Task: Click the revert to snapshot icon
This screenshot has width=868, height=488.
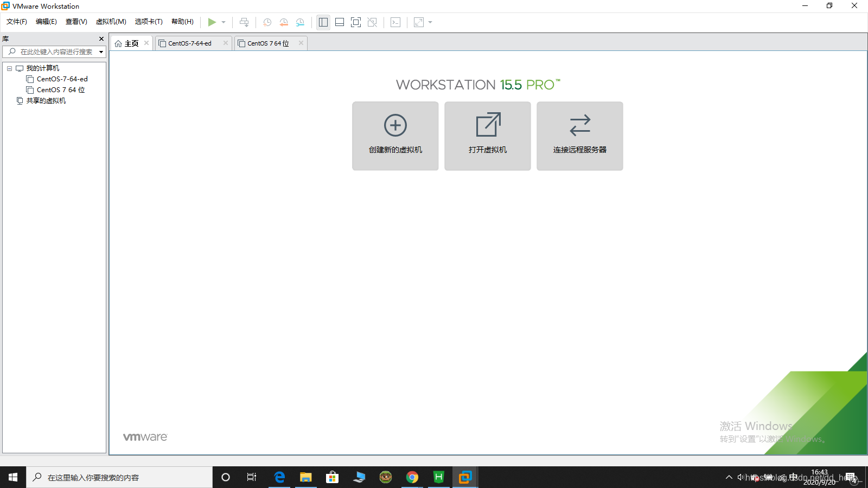Action: click(x=284, y=22)
